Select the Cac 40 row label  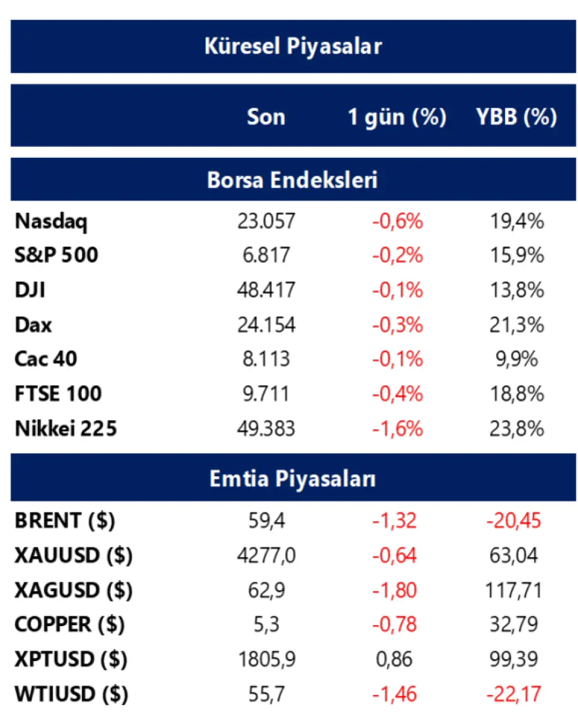coord(46,359)
